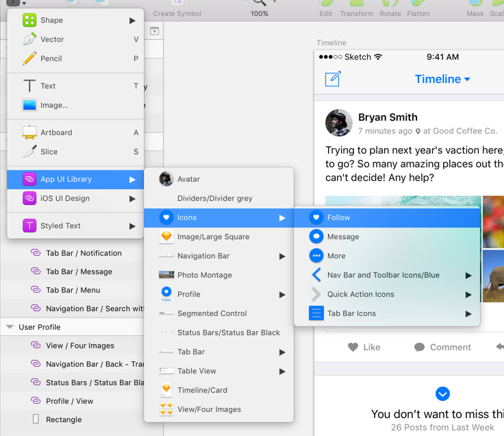
Task: Expand the Table View submenu
Action: pos(218,371)
